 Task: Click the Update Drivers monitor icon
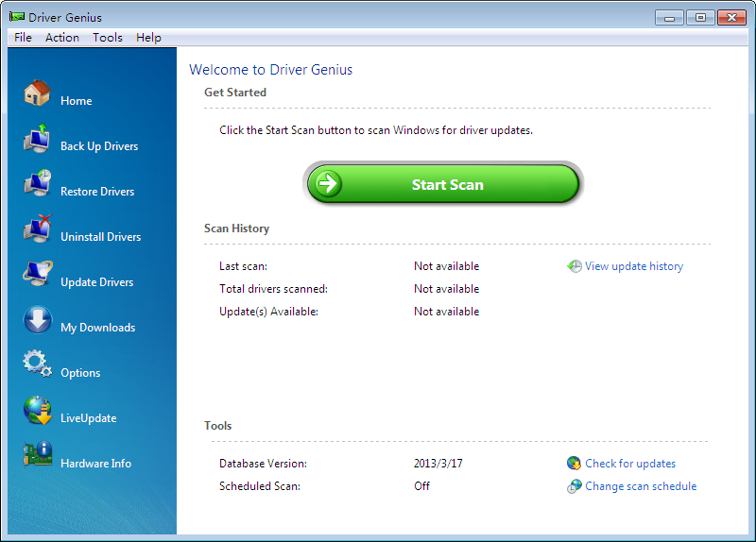[37, 273]
